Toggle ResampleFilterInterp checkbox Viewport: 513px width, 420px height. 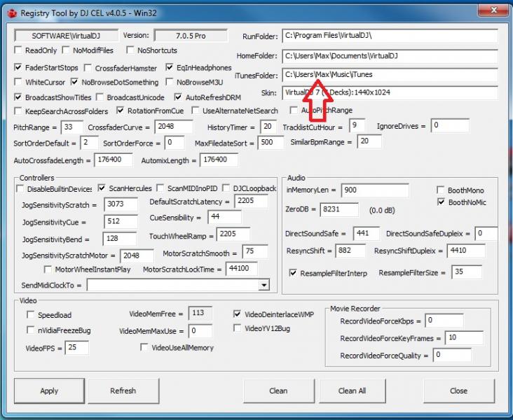point(293,273)
